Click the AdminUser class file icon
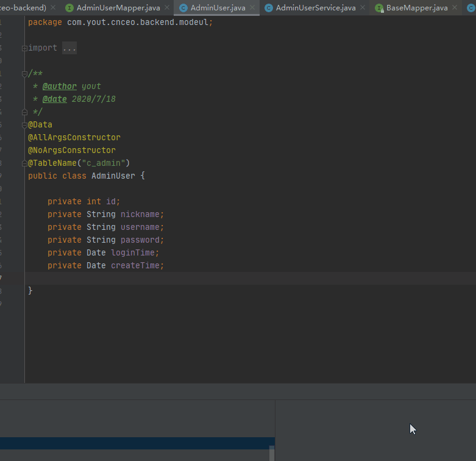This screenshot has width=476, height=461. (183, 8)
